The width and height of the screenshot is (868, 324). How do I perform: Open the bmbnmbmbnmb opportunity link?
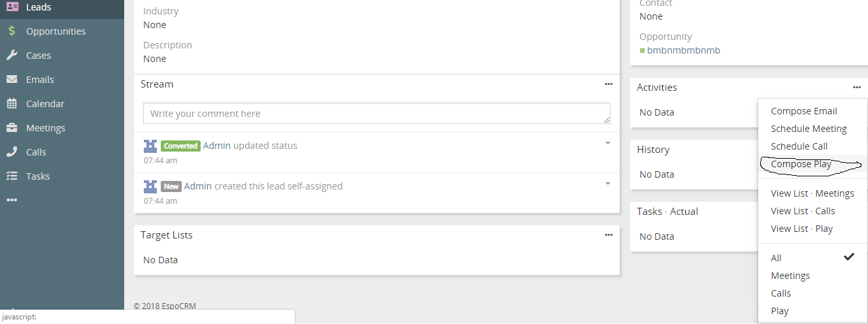(x=683, y=50)
